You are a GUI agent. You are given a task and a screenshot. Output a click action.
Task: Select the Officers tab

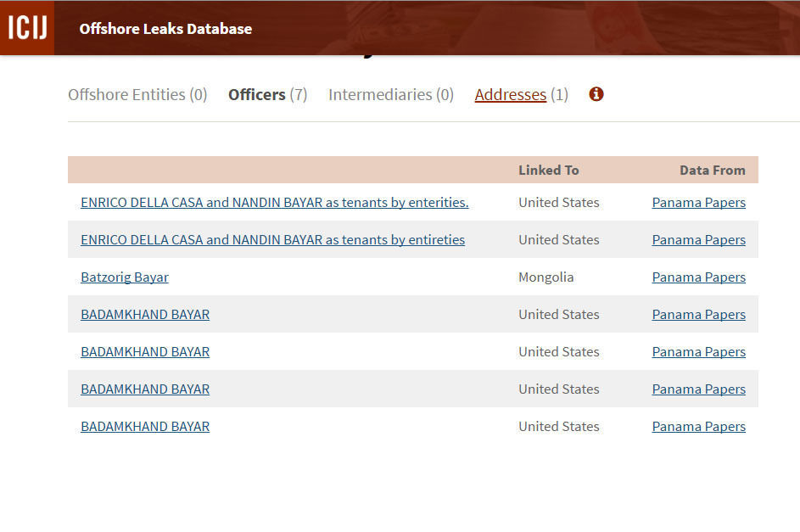point(267,94)
